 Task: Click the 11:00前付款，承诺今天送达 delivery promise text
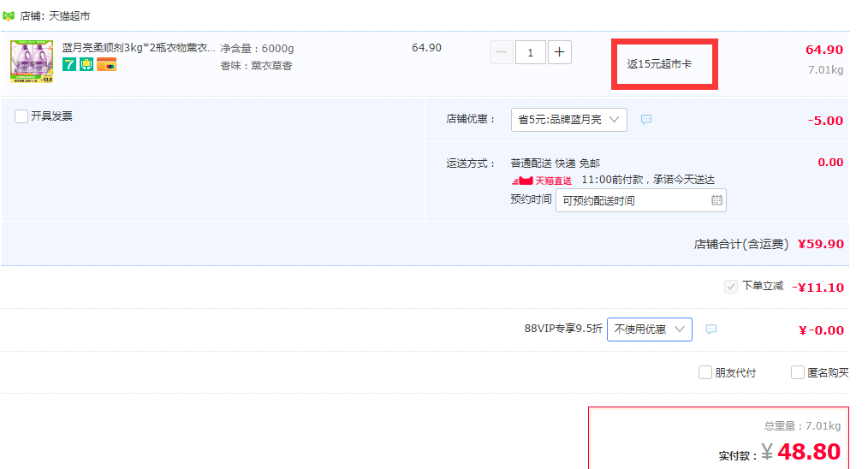click(648, 180)
